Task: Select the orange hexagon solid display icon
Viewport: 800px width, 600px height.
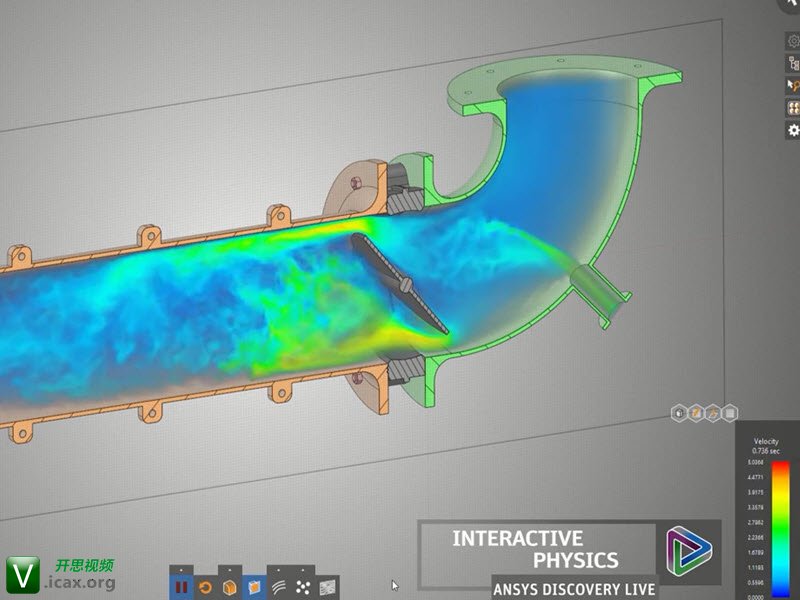Action: (230, 587)
